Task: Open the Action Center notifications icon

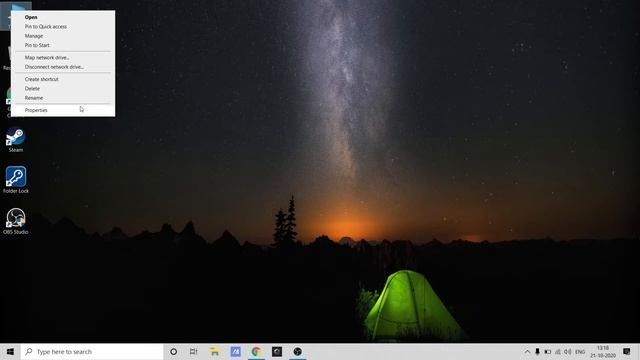Action: point(627,351)
